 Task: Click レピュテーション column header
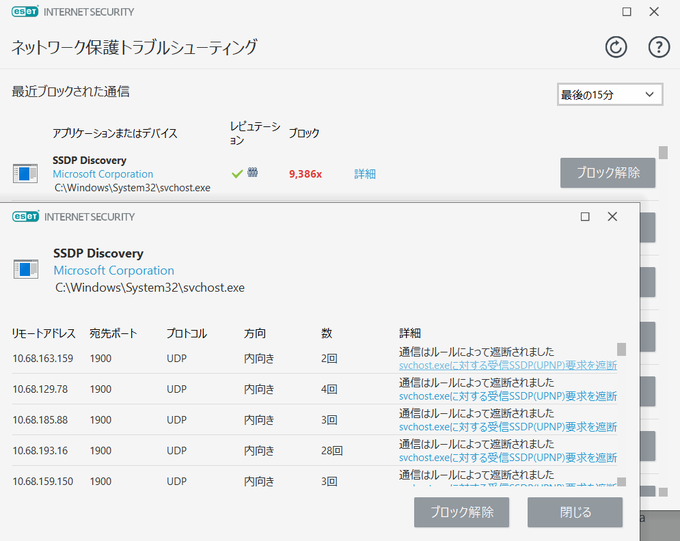(255, 133)
